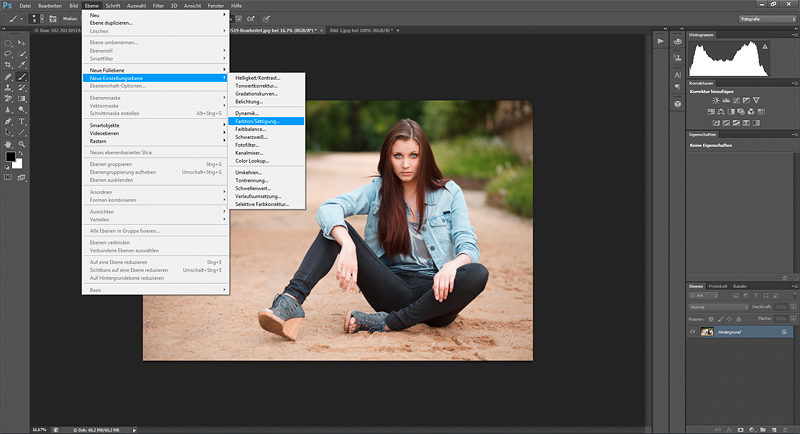Select the Hand tool
Viewport: 800px width, 434px height.
tap(8, 144)
